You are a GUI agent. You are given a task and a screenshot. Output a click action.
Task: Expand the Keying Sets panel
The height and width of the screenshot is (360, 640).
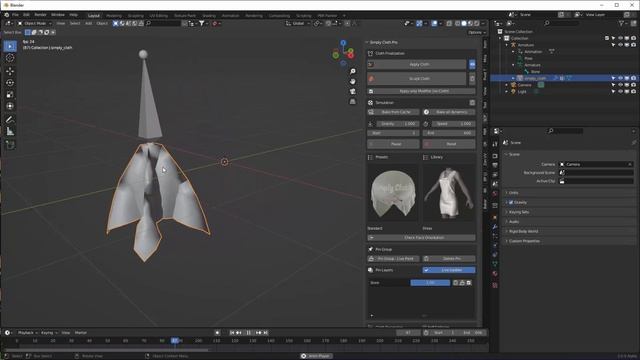[519, 212]
